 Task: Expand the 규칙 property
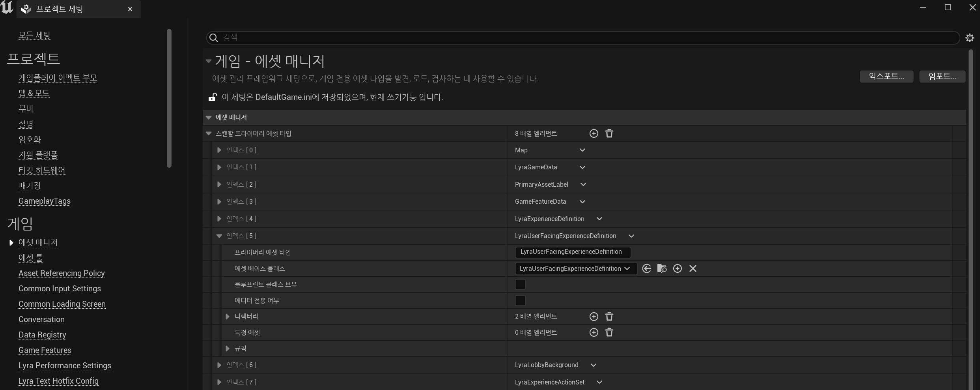click(x=228, y=349)
